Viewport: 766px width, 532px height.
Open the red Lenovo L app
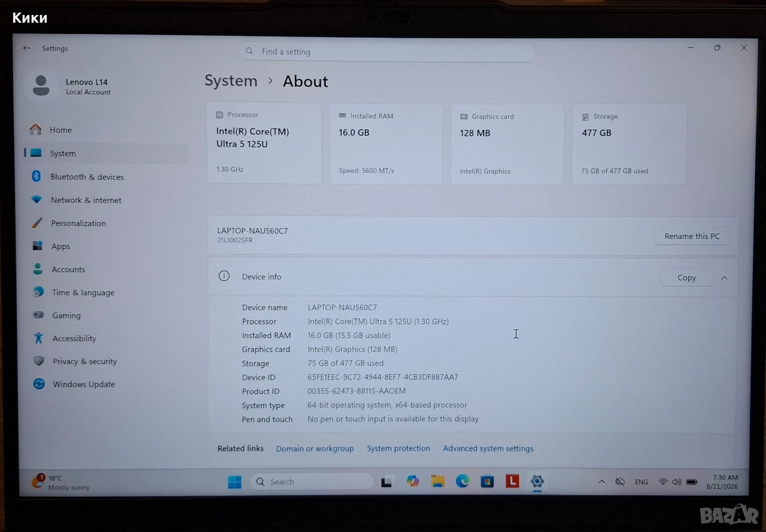pyautogui.click(x=512, y=481)
